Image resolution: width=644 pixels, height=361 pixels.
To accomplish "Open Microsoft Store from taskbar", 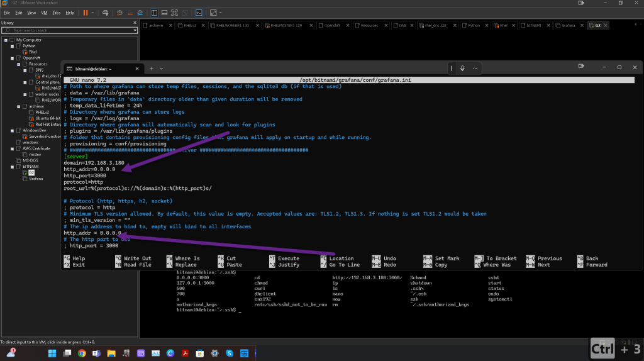I will click(x=200, y=353).
